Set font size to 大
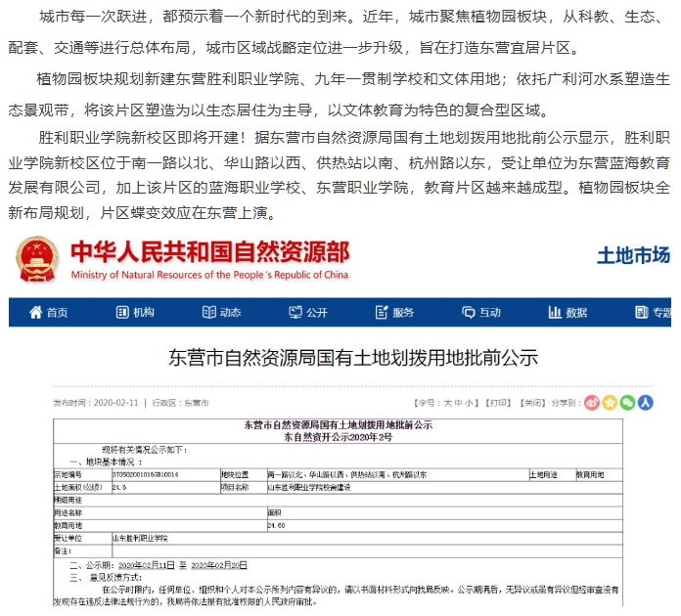Image resolution: width=681 pixels, height=616 pixels. pyautogui.click(x=448, y=403)
